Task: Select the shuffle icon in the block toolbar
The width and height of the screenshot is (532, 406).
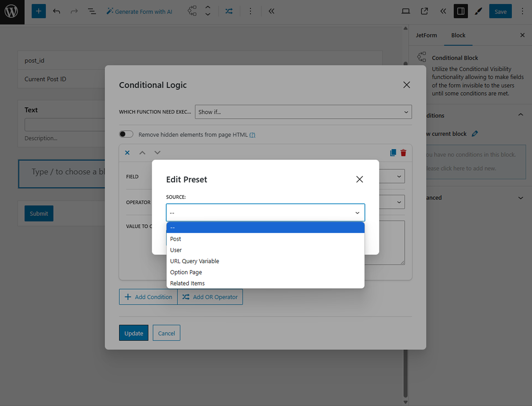Action: click(229, 11)
